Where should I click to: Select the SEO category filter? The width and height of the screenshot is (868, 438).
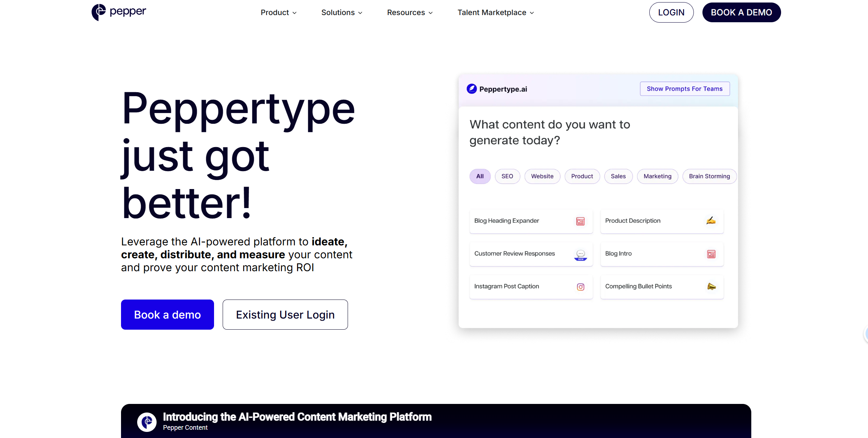pyautogui.click(x=507, y=176)
